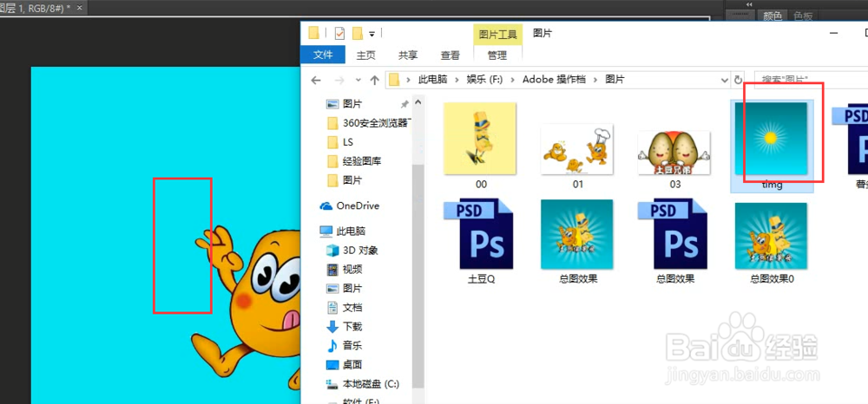This screenshot has height=404, width=868.
Task: Refresh the 图片 folder view
Action: [x=738, y=80]
